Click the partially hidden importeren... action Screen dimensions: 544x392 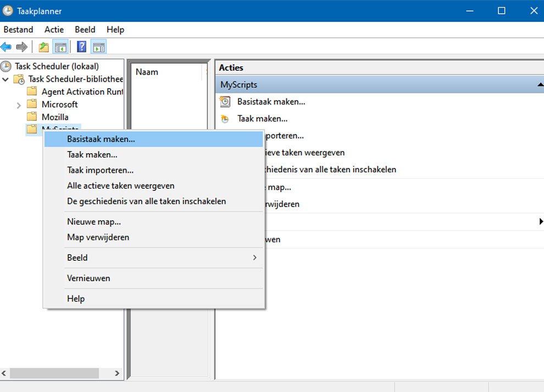[x=285, y=136]
